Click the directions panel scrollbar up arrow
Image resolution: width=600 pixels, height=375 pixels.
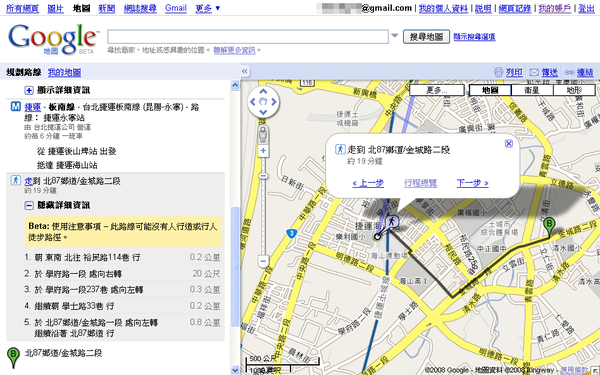point(235,85)
